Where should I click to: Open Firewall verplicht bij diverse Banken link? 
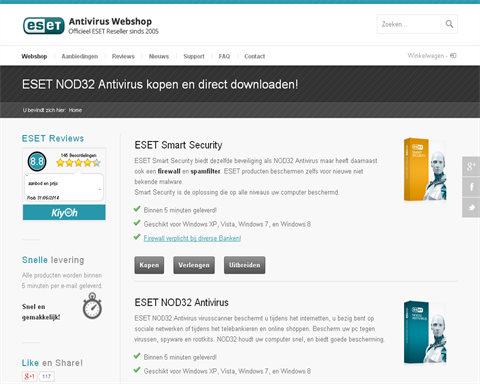coord(192,238)
